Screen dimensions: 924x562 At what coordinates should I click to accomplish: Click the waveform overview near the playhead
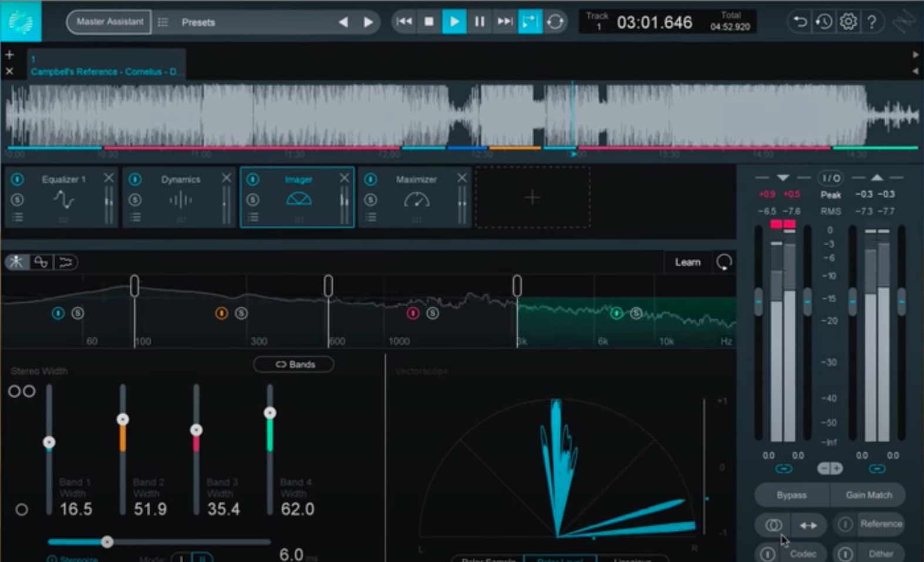572,114
